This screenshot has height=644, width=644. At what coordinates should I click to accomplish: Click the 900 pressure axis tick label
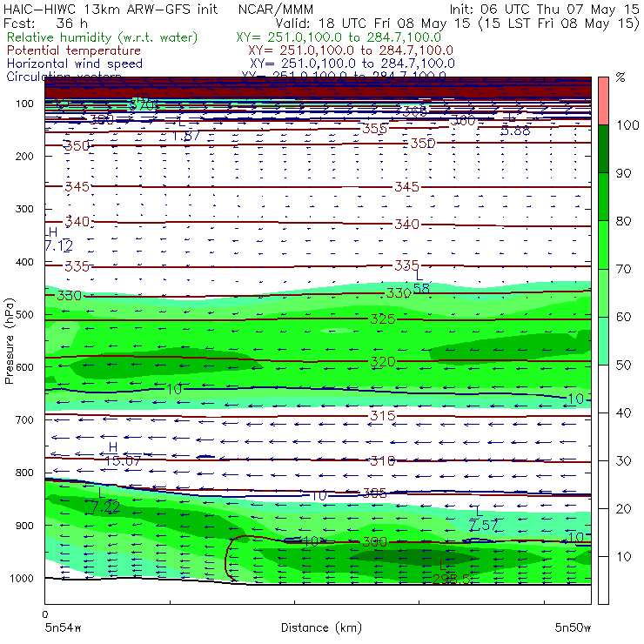tap(24, 526)
